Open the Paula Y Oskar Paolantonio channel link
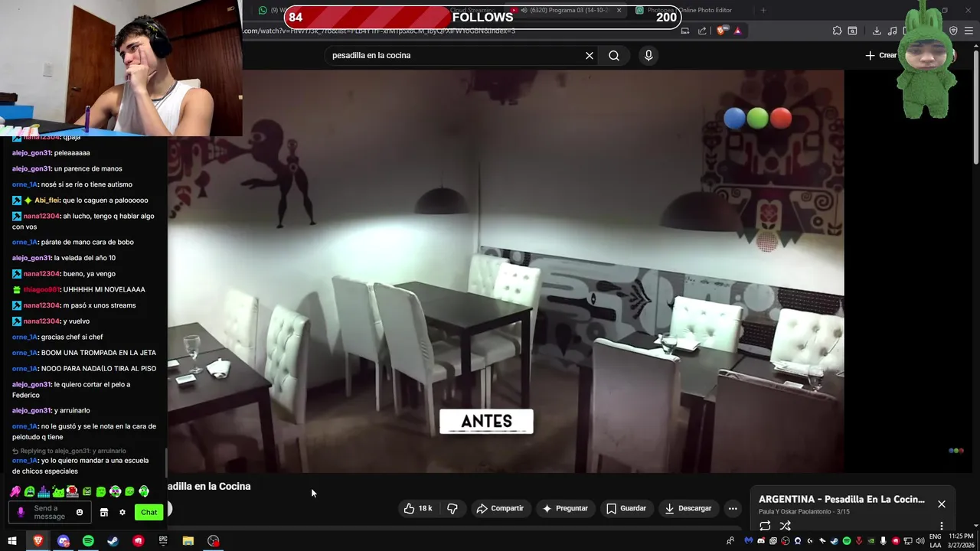This screenshot has height=551, width=980. point(795,511)
